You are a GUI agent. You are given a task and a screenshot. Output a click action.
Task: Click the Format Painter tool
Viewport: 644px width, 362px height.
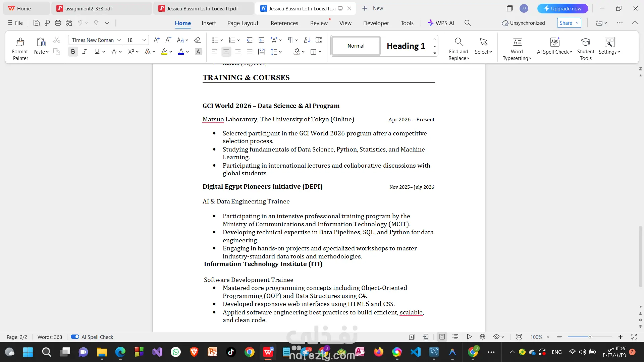pyautogui.click(x=20, y=49)
